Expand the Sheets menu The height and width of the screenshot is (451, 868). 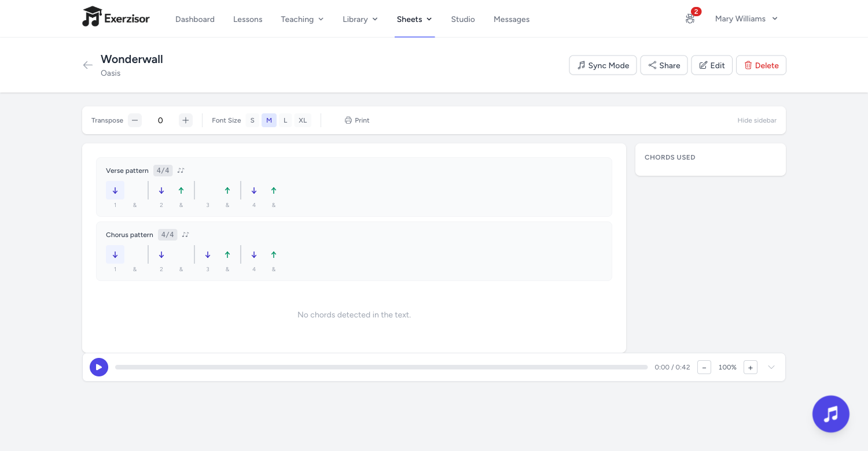(414, 19)
